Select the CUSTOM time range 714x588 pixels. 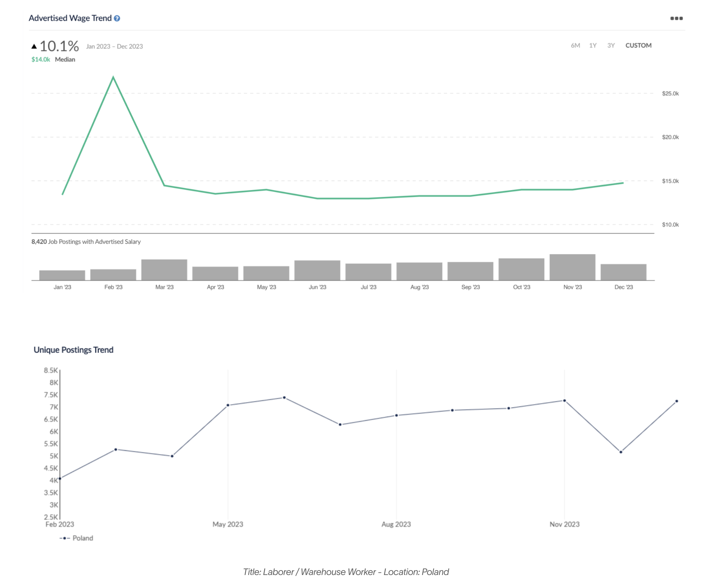[638, 45]
